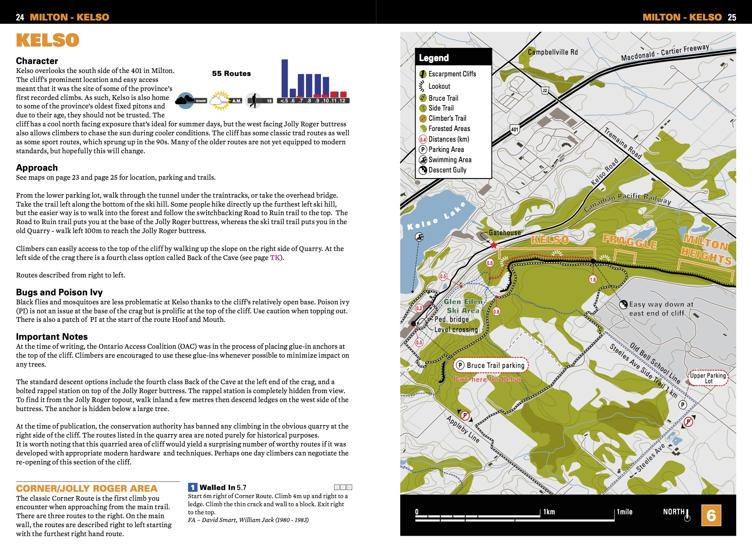Click the magenta TK page reference

pos(275,258)
